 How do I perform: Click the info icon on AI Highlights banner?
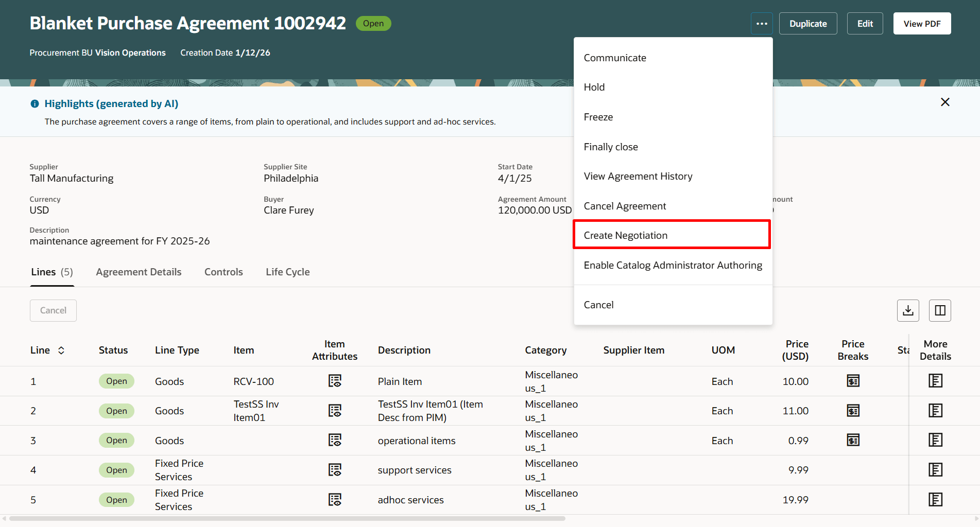34,103
